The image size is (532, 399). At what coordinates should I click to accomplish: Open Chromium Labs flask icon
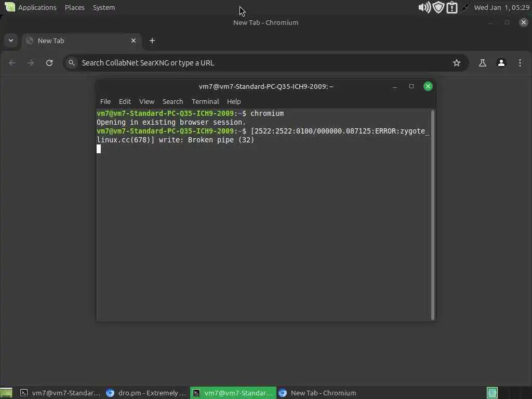click(483, 63)
